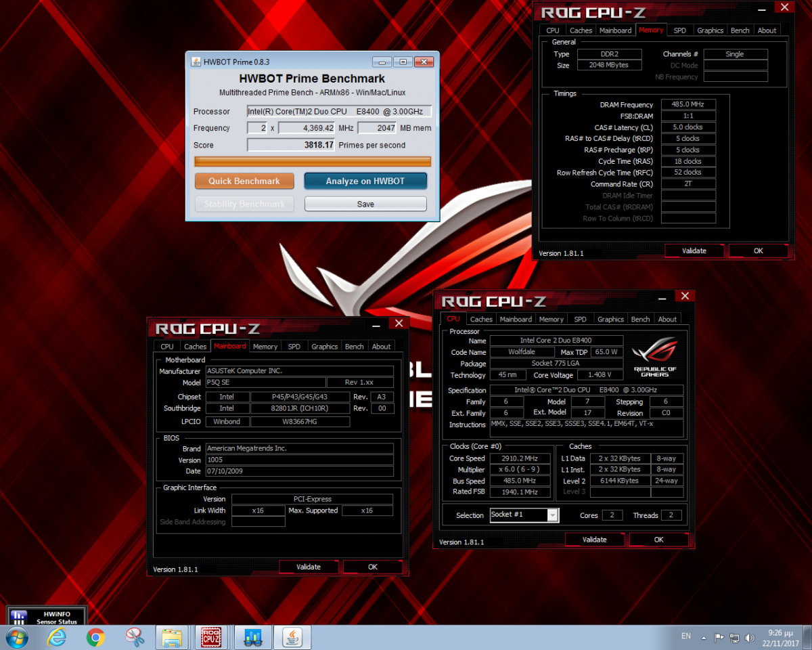The height and width of the screenshot is (650, 812).
Task: Open Windows Explorer folder taskbar icon
Action: click(172, 637)
